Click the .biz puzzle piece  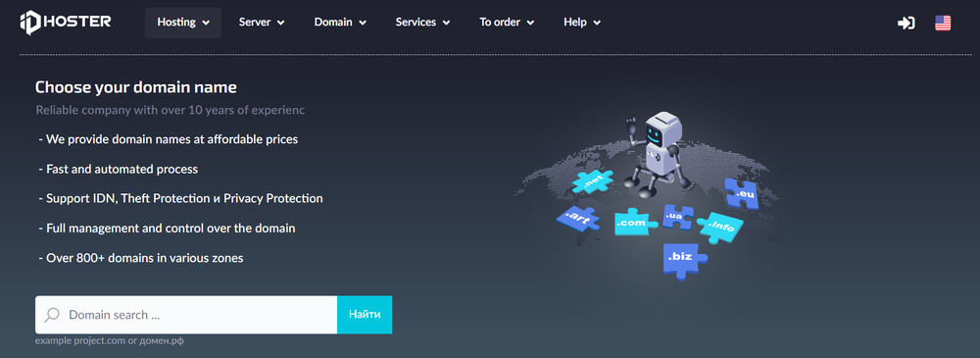683,259
